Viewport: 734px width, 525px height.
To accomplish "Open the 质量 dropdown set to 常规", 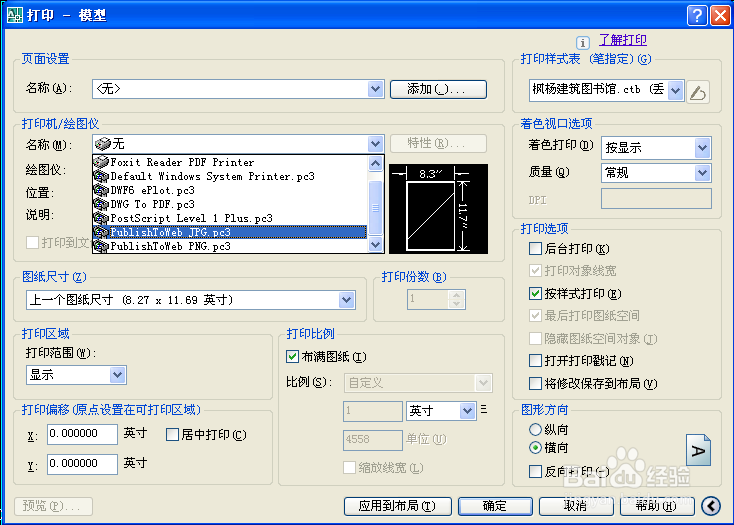I will point(702,173).
